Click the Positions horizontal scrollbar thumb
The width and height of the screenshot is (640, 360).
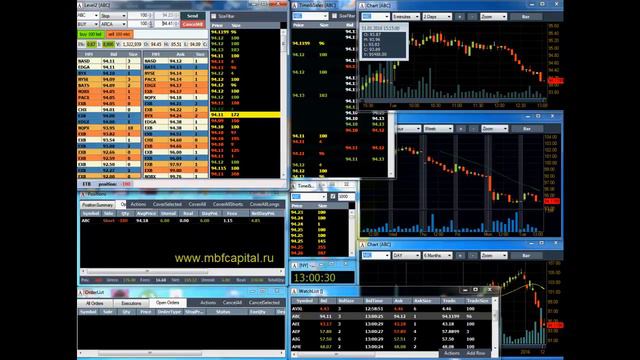click(x=147, y=271)
